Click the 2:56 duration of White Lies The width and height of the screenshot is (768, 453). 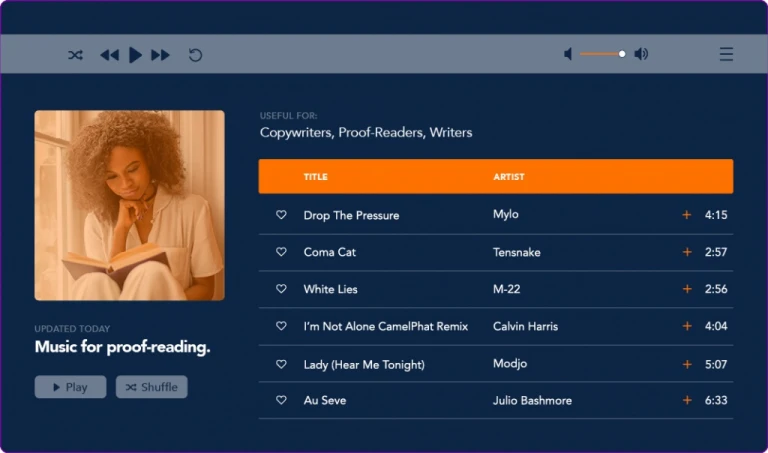tap(716, 289)
